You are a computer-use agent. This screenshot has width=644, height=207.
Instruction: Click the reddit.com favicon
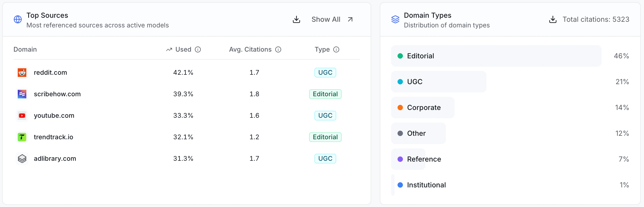(22, 73)
